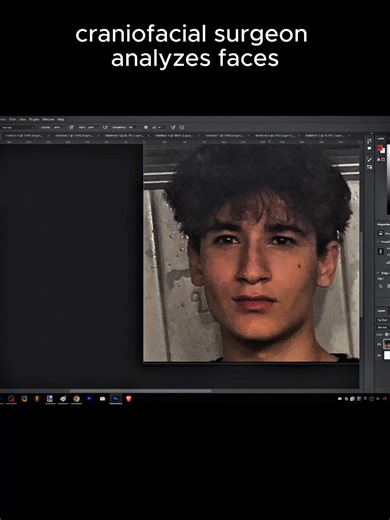Open the Window menu

(48, 119)
